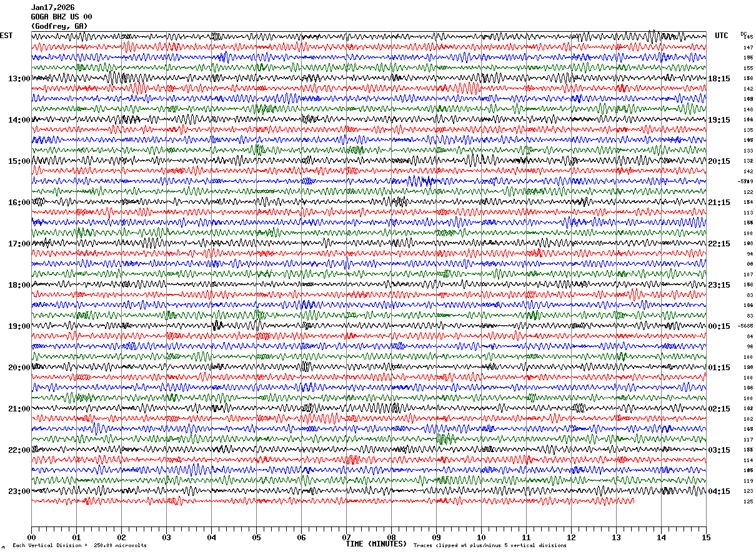Click the "19:15" UTC time label
The height and width of the screenshot is (554, 756).
pos(719,120)
